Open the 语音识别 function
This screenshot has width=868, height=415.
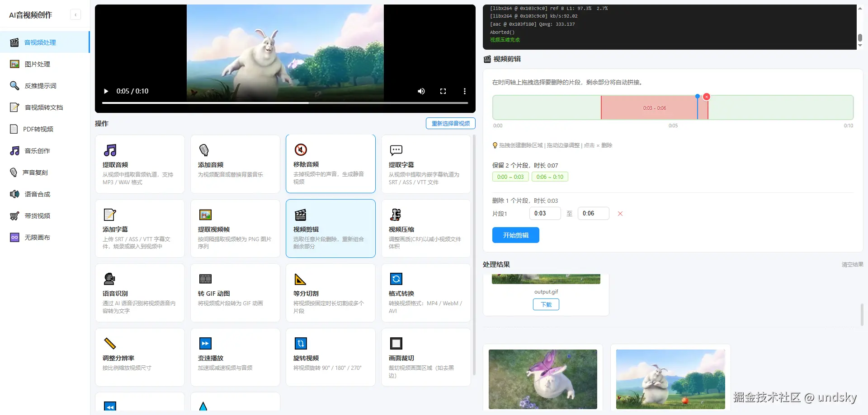[x=140, y=293]
